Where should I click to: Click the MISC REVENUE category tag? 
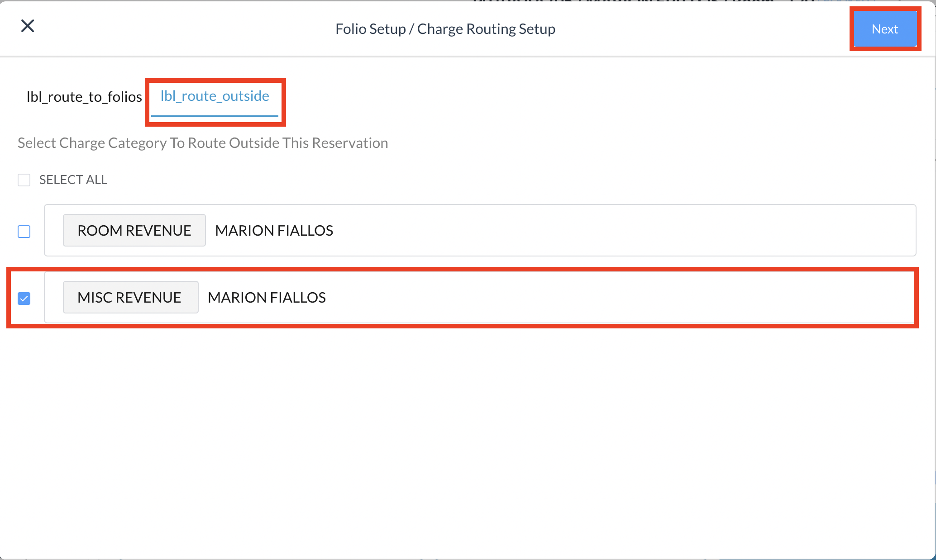pyautogui.click(x=130, y=298)
